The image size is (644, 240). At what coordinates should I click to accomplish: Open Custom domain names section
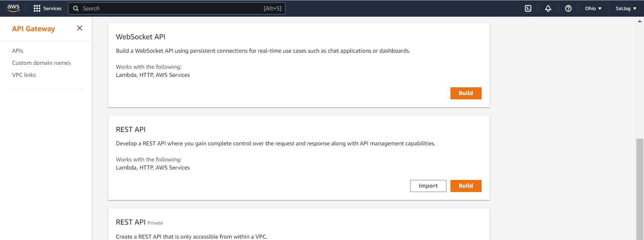(41, 63)
